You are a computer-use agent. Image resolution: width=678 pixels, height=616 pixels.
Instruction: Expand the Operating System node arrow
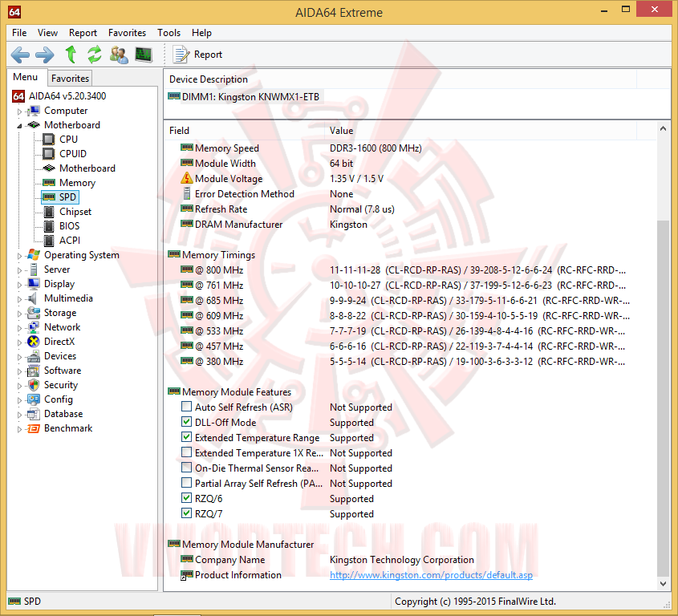19,256
